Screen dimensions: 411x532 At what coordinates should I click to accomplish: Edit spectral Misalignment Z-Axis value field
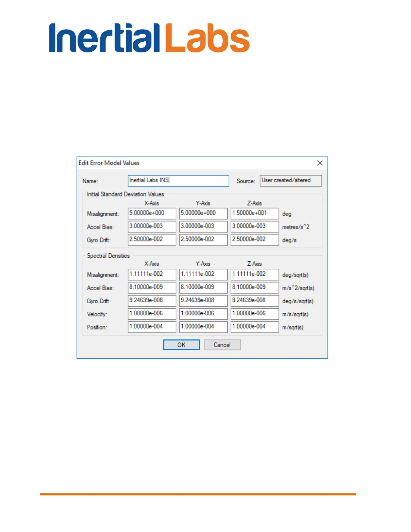coord(255,274)
